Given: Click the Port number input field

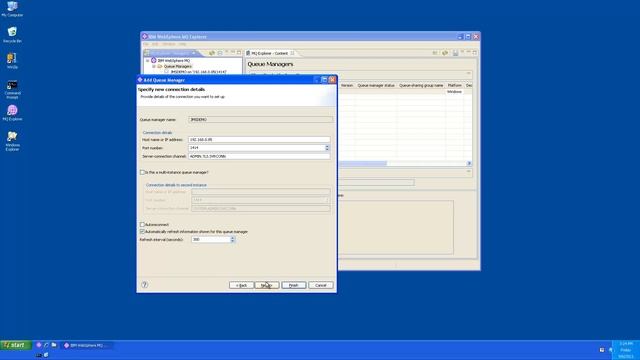Looking at the screenshot, I should [x=256, y=148].
